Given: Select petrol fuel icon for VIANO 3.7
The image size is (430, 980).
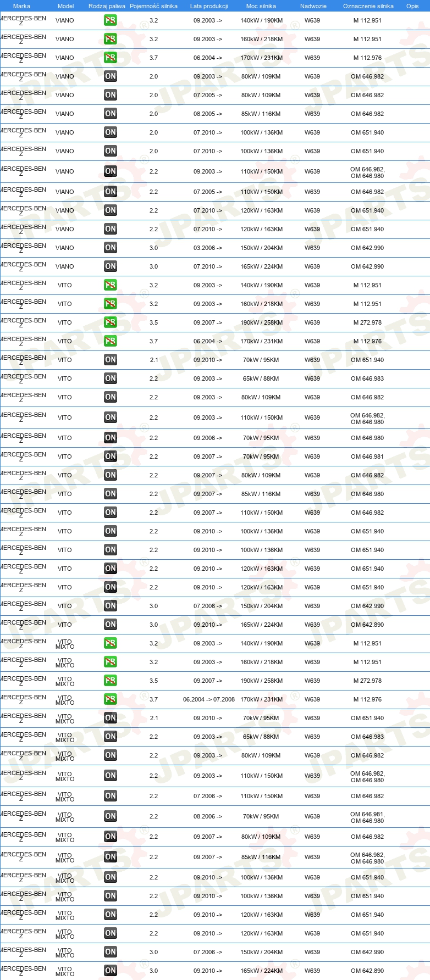Looking at the screenshot, I should coord(111,58).
